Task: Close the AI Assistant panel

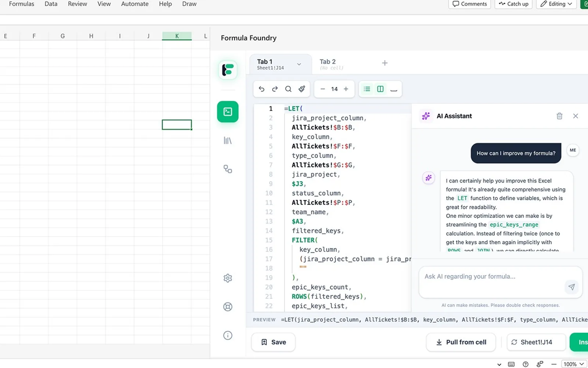Action: tap(576, 116)
